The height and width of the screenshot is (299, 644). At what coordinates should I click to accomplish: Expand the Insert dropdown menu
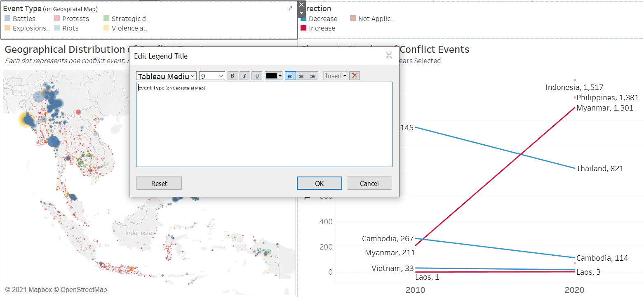click(x=336, y=76)
